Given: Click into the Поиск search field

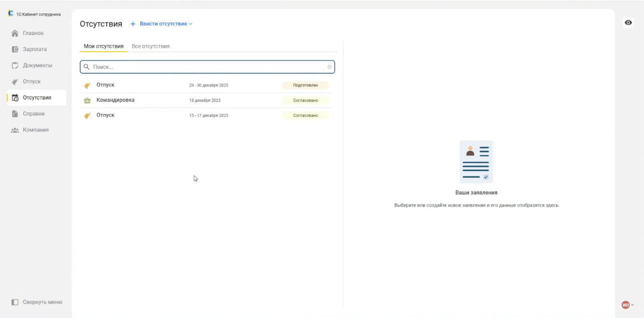Looking at the screenshot, I should 205,67.
